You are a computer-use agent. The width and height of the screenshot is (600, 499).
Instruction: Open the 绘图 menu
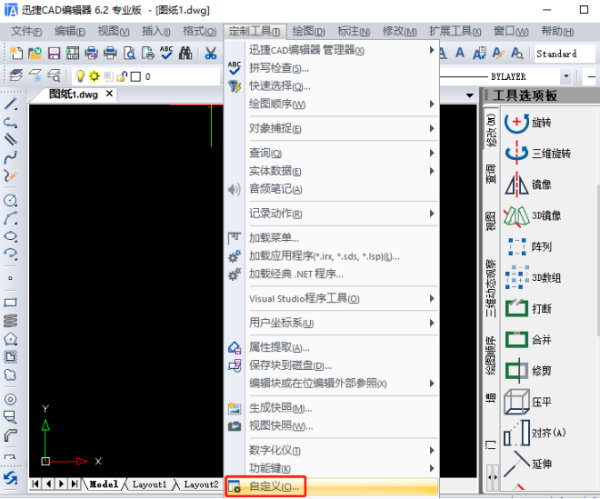coord(308,31)
